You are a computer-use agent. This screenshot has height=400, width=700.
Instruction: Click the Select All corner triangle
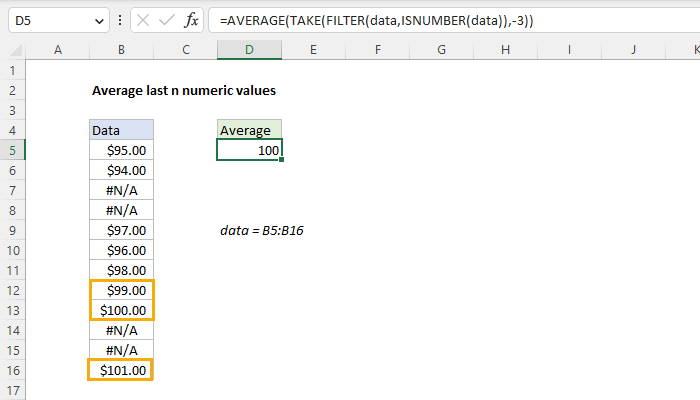(16, 50)
